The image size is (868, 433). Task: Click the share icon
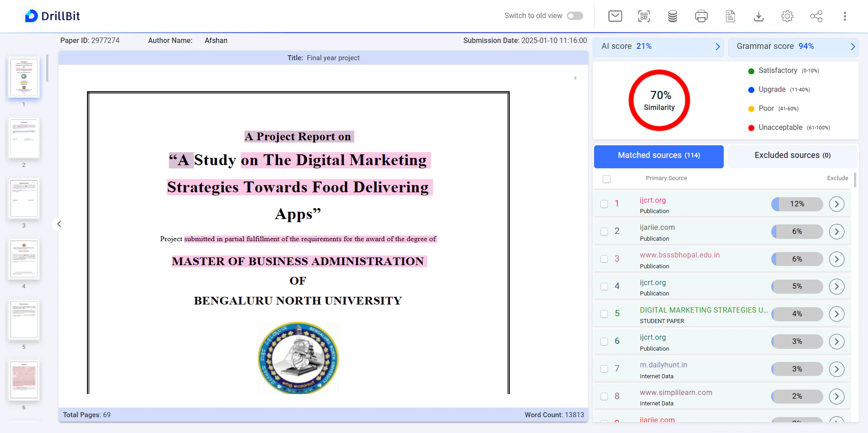pos(816,16)
